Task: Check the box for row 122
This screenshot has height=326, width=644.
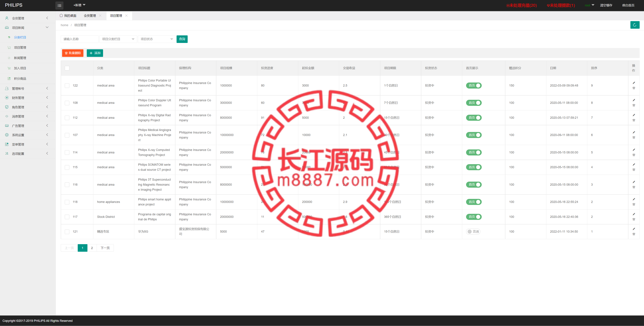Action: pos(67,85)
